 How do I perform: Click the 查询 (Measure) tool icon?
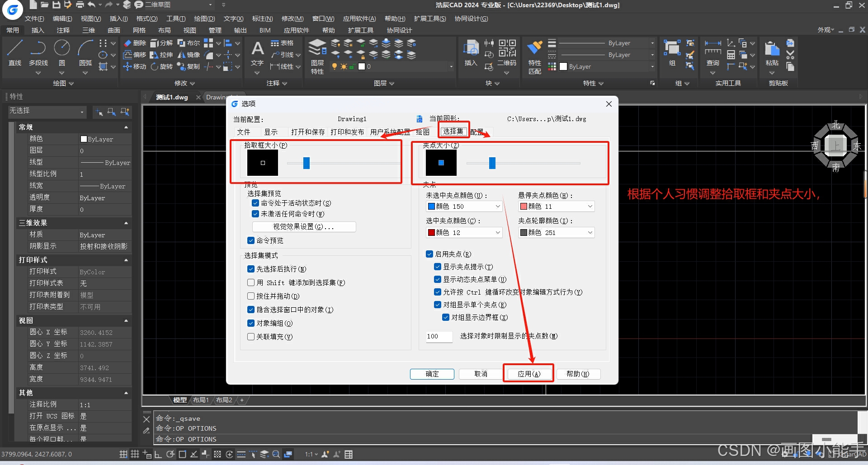pyautogui.click(x=713, y=52)
